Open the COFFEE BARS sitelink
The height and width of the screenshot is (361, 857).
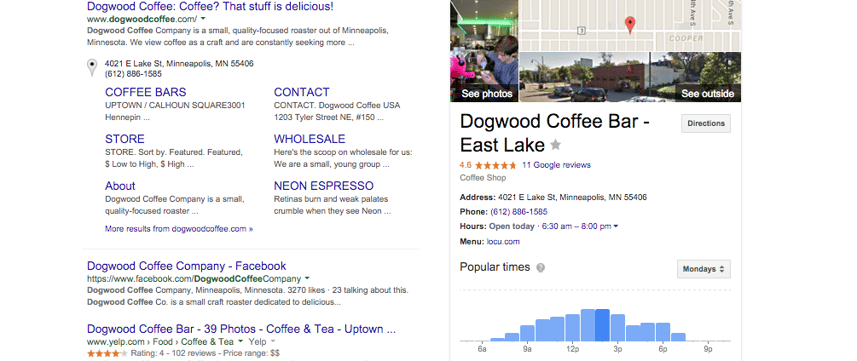pyautogui.click(x=145, y=92)
